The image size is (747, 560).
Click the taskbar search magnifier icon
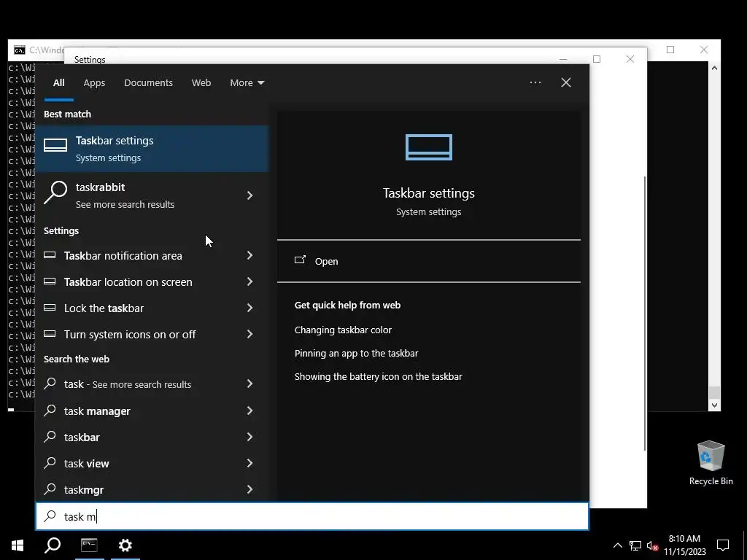click(x=53, y=545)
